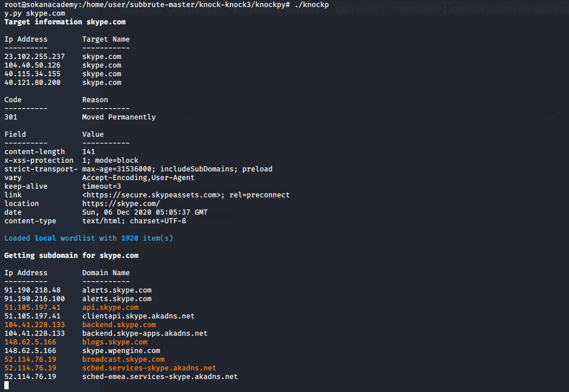569x392 pixels.
Task: Select IP address 91.190.216.100
Action: (x=35, y=299)
